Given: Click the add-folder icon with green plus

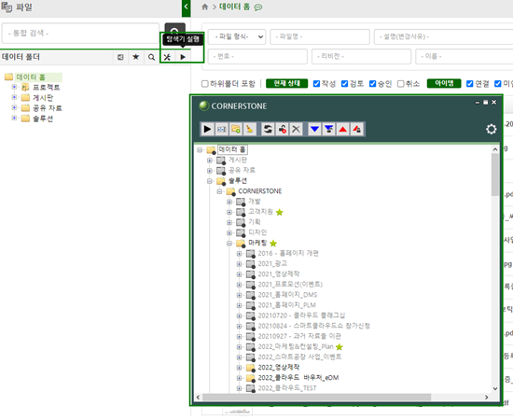Looking at the screenshot, I should coord(236,129).
